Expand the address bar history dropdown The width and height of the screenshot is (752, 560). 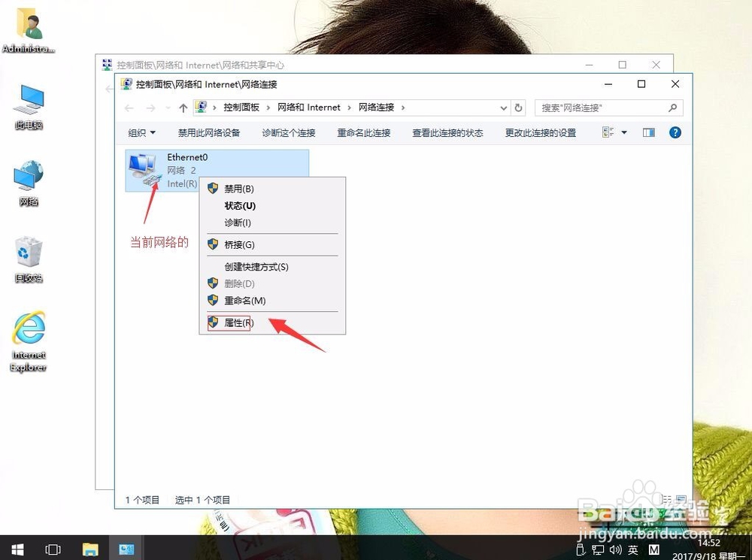click(x=504, y=108)
